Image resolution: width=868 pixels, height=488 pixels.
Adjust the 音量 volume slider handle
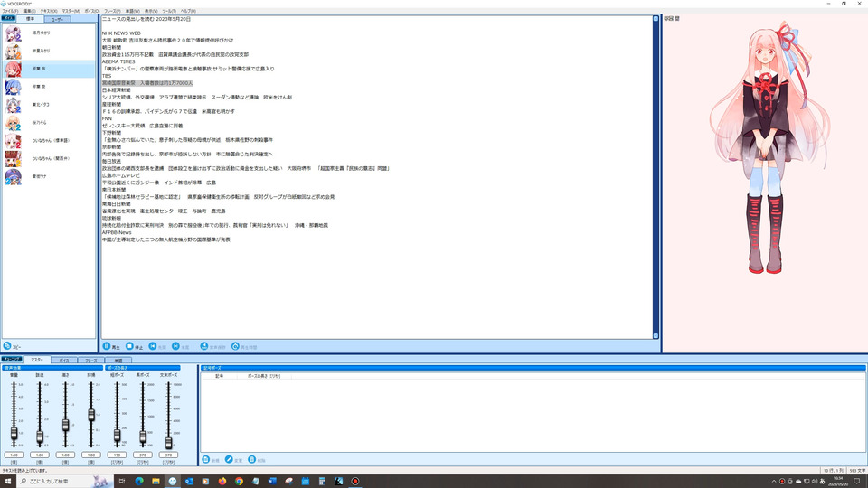(14, 434)
